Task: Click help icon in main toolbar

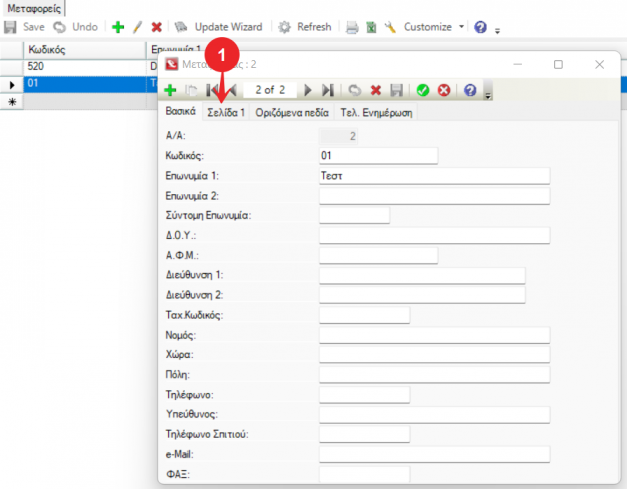Action: click(480, 27)
